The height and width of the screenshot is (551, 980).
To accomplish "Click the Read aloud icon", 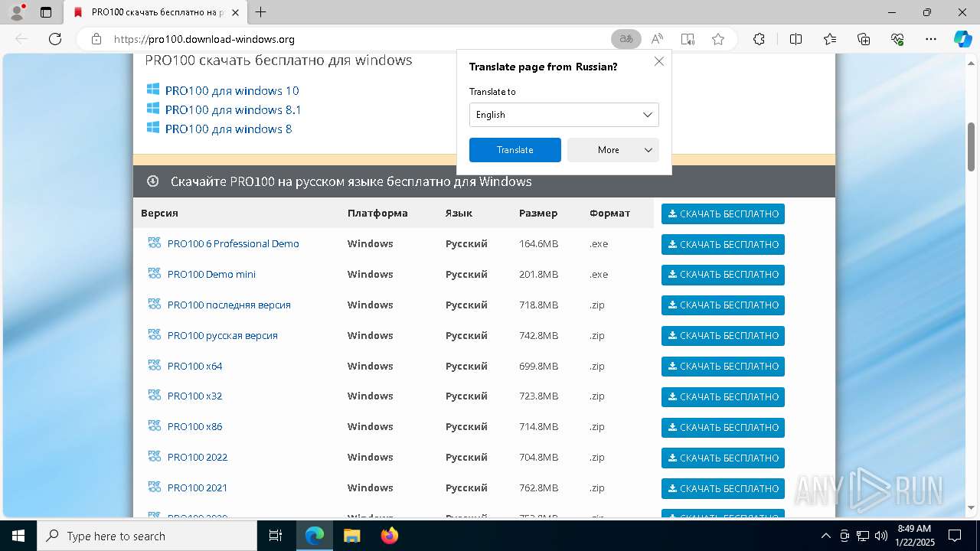I will tap(657, 39).
